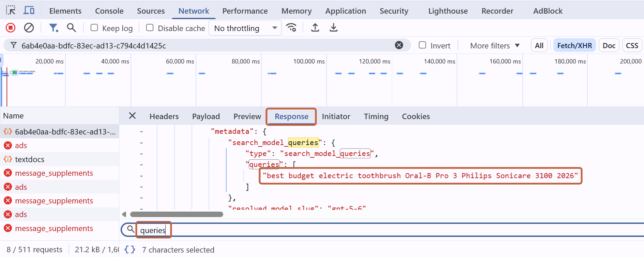Select the All request type filter

coord(539,45)
